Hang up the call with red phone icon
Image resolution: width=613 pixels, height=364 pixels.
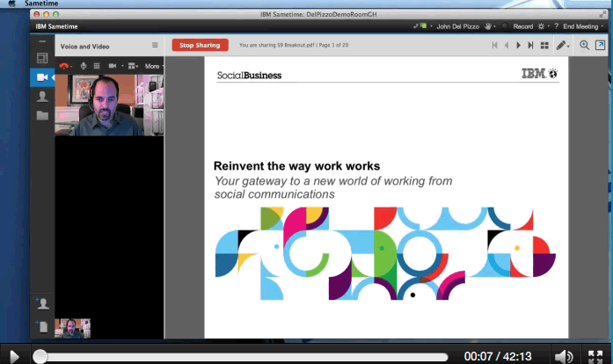pos(63,66)
